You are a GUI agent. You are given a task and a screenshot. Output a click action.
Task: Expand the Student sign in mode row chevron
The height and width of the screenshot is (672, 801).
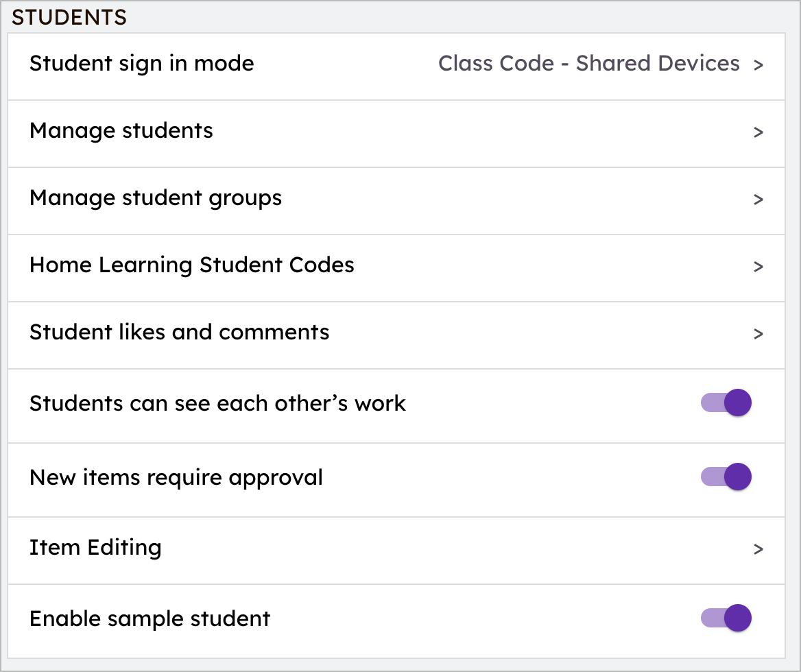tap(758, 65)
